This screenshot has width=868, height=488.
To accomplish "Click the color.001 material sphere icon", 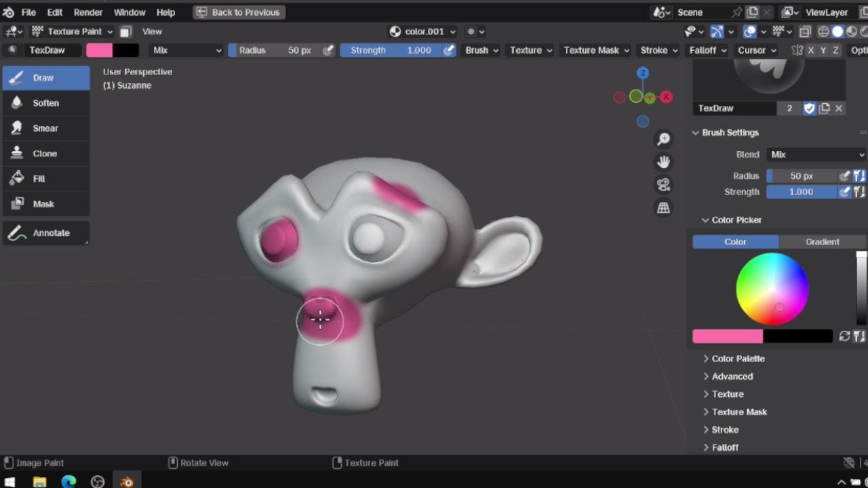I will 395,31.
